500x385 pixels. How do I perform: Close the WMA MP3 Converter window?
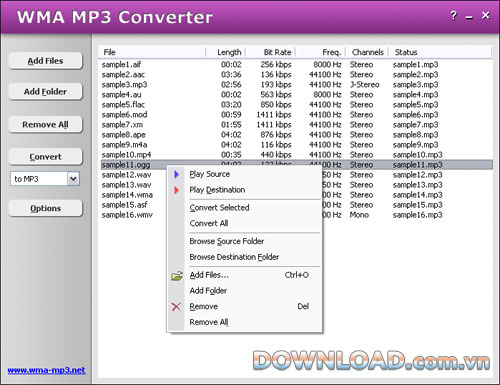(486, 15)
